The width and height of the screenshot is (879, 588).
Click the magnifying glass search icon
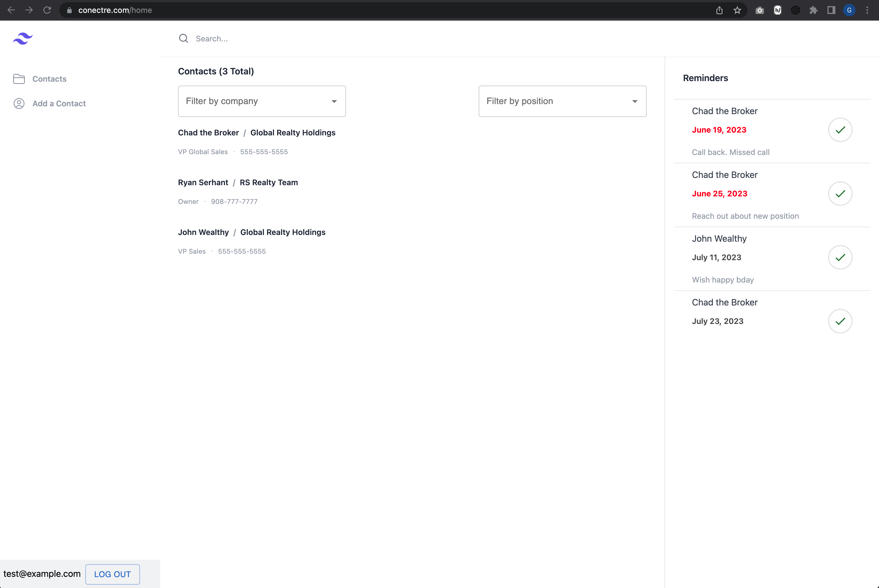coord(183,38)
